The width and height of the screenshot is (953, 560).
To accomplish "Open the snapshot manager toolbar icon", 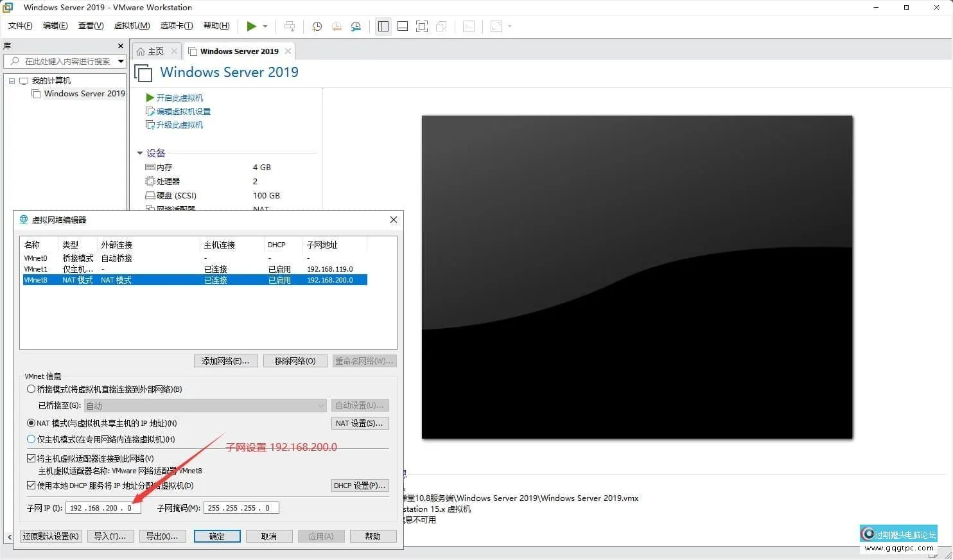I will [356, 26].
